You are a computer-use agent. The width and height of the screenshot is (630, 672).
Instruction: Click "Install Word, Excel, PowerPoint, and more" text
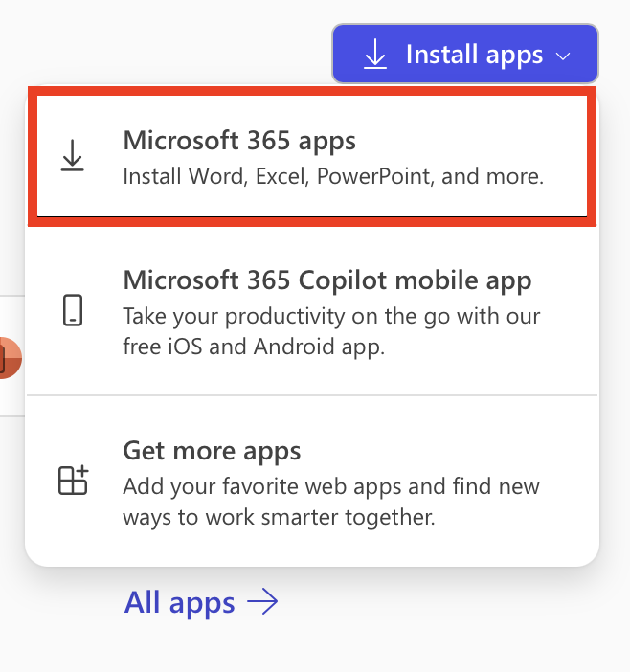tap(333, 177)
